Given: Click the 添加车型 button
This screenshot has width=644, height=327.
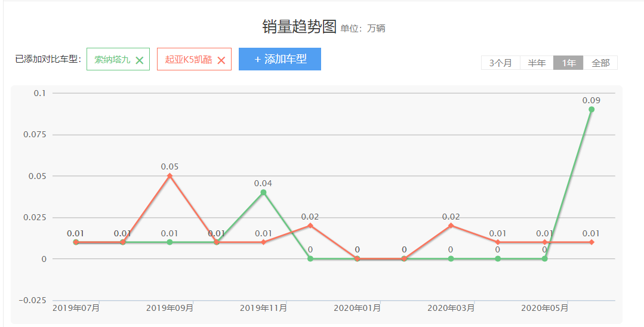Looking at the screenshot, I should (280, 59).
